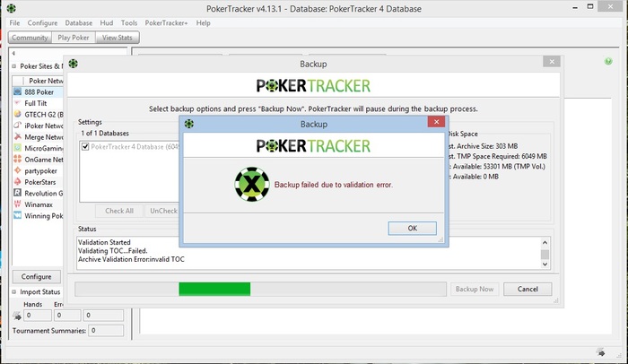Click the backup progress bar

pyautogui.click(x=260, y=289)
